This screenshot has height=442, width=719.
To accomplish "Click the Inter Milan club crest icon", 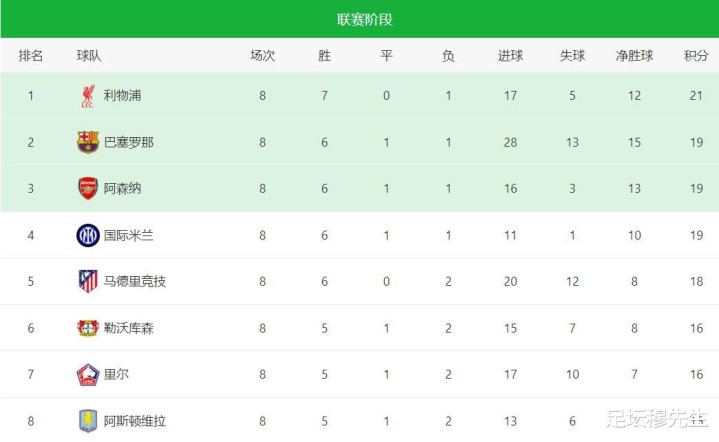I will [x=88, y=235].
